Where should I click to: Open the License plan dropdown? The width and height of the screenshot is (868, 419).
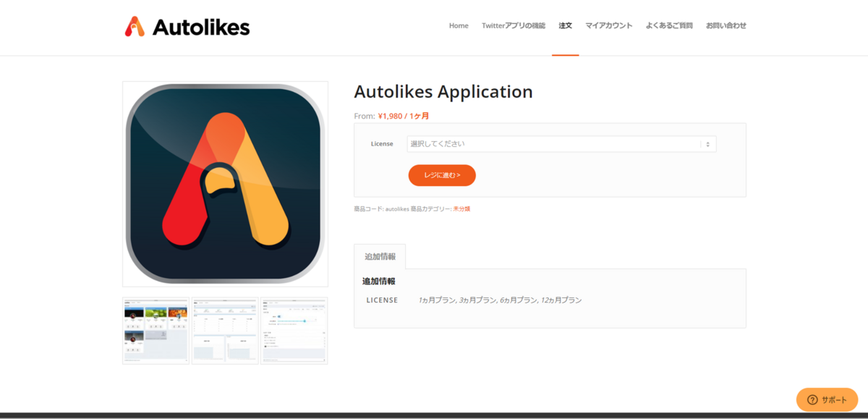tap(561, 144)
